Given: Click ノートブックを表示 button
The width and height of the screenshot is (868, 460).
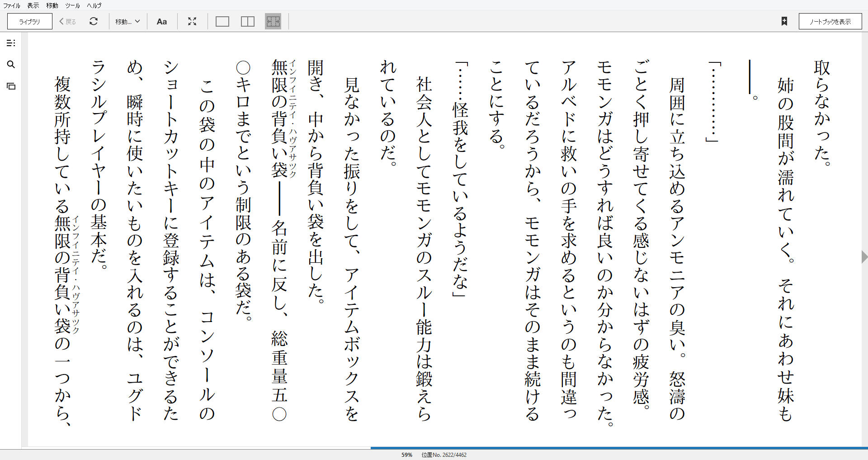Looking at the screenshot, I should pos(830,21).
